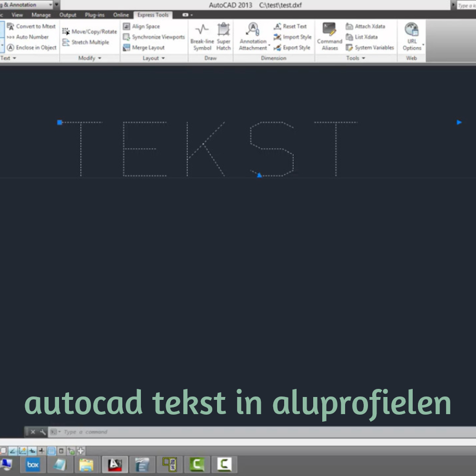Expand the Modify panel dropdown
The height and width of the screenshot is (476, 476).
[89, 58]
